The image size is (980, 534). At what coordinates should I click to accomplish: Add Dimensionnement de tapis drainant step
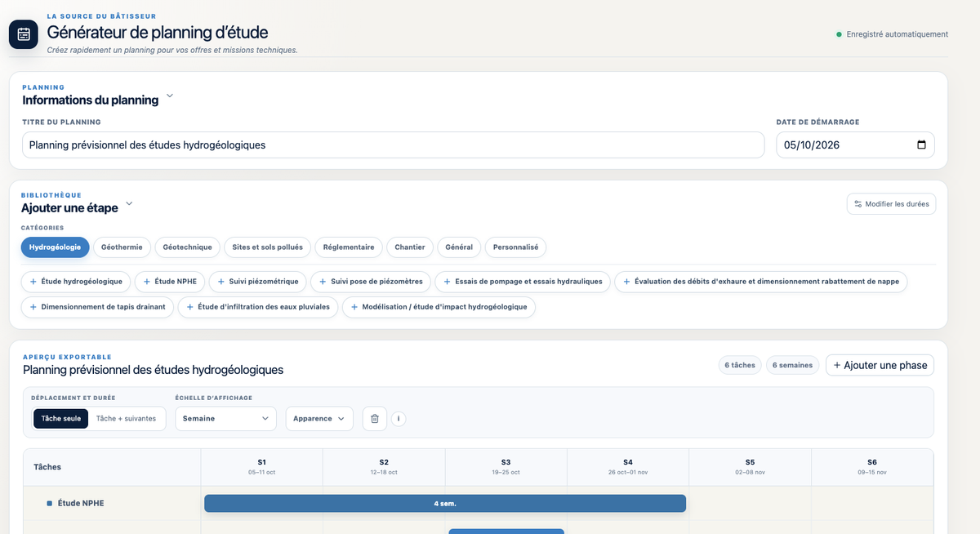(x=97, y=307)
